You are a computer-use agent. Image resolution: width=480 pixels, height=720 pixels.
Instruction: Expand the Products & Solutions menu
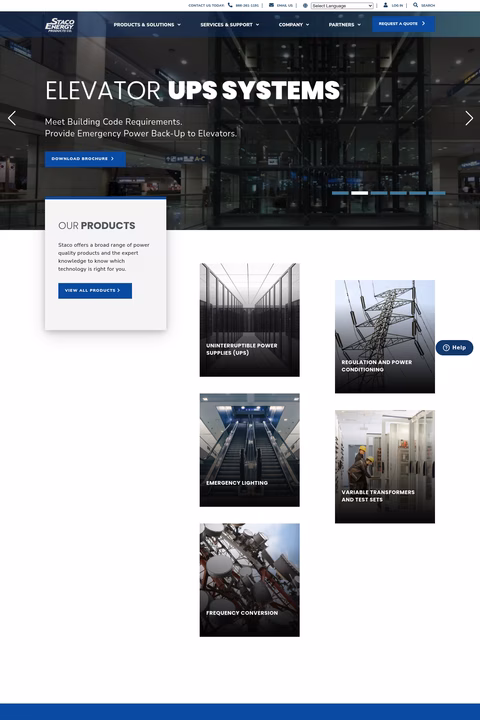[x=147, y=25]
